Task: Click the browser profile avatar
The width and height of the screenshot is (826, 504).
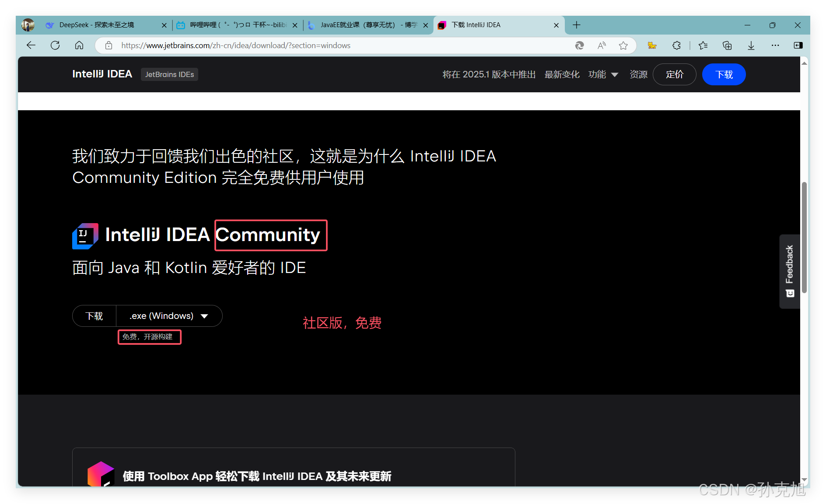Action: (28, 25)
